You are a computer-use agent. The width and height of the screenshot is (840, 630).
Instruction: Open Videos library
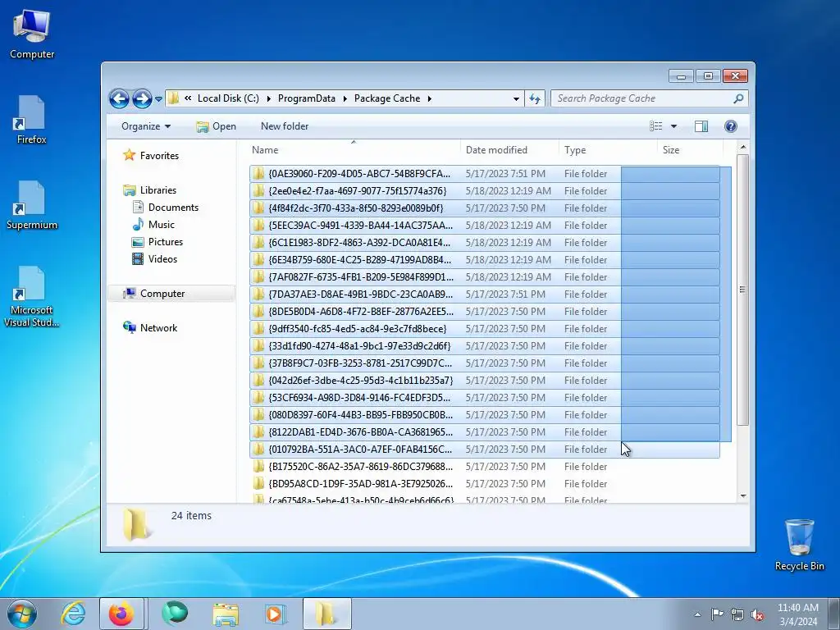click(x=163, y=258)
